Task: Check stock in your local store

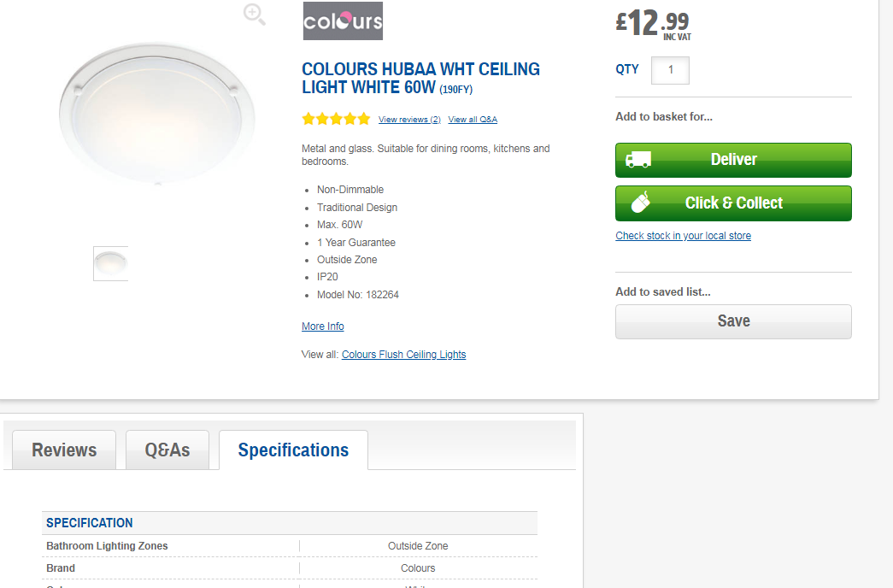Action: [x=683, y=236]
